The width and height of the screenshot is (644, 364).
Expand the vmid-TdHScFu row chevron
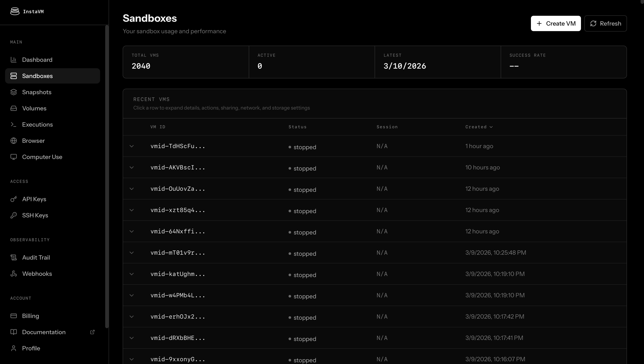point(132,146)
